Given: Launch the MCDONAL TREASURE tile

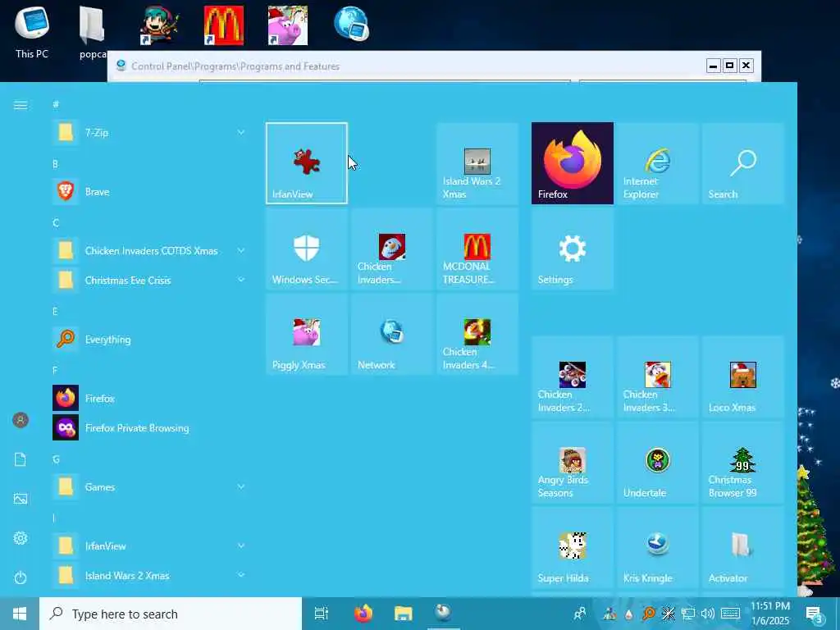Looking at the screenshot, I should [477, 249].
